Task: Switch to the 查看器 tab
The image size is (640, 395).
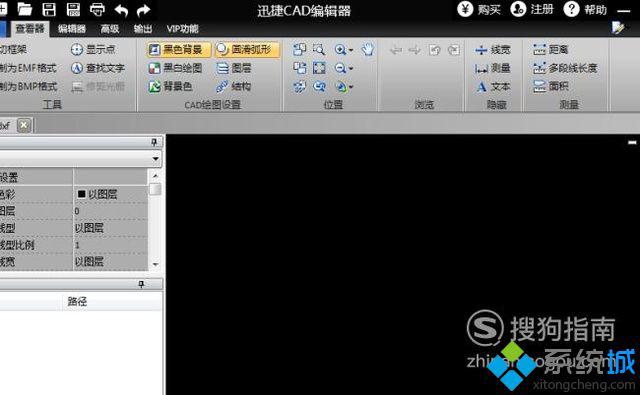Action: pos(29,29)
